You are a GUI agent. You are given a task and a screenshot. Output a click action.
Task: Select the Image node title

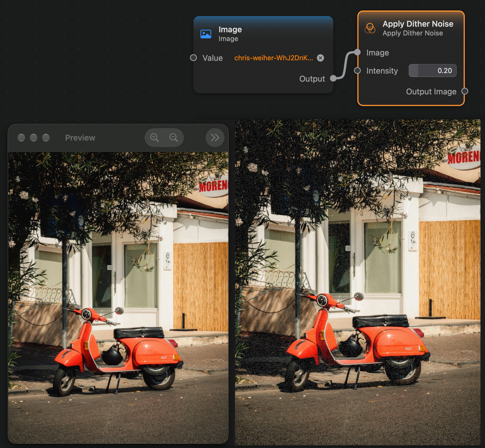click(230, 29)
